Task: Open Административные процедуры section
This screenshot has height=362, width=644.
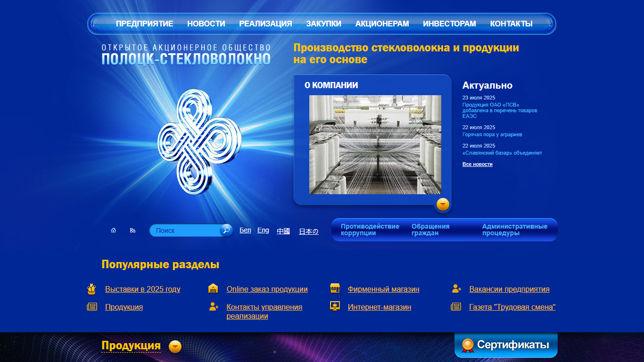Action: (x=515, y=230)
